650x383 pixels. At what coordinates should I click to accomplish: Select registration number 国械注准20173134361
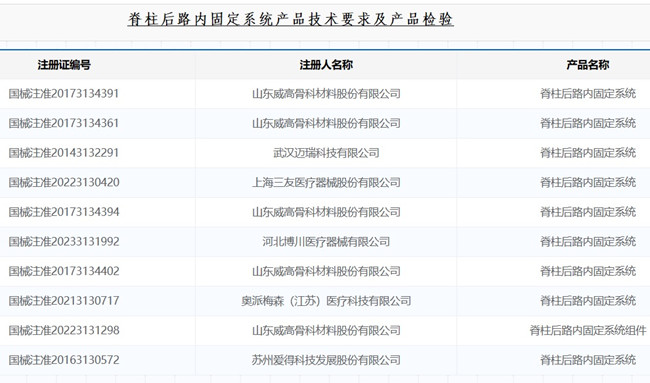64,123
